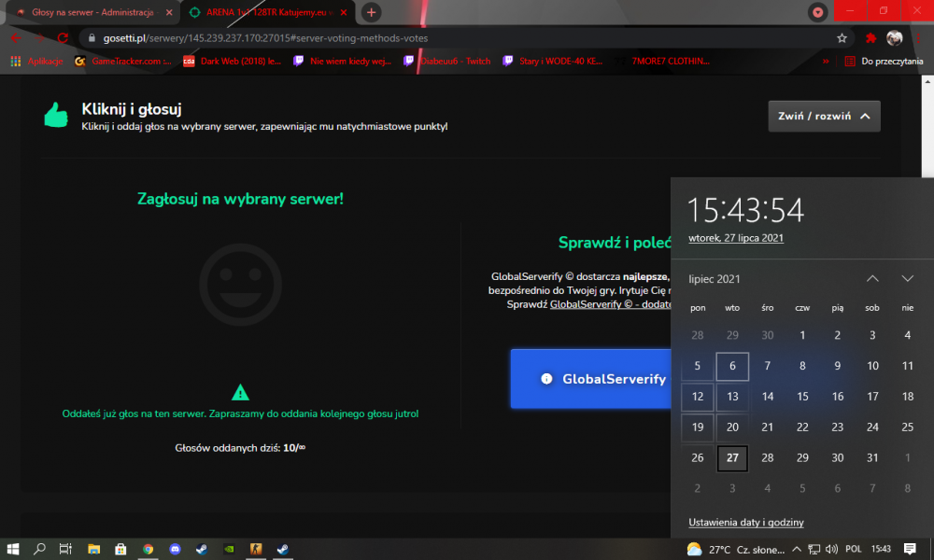Viewport: 934px width, 560px height.
Task: Toggle the Zwiń / rozwiń section button
Action: point(824,116)
